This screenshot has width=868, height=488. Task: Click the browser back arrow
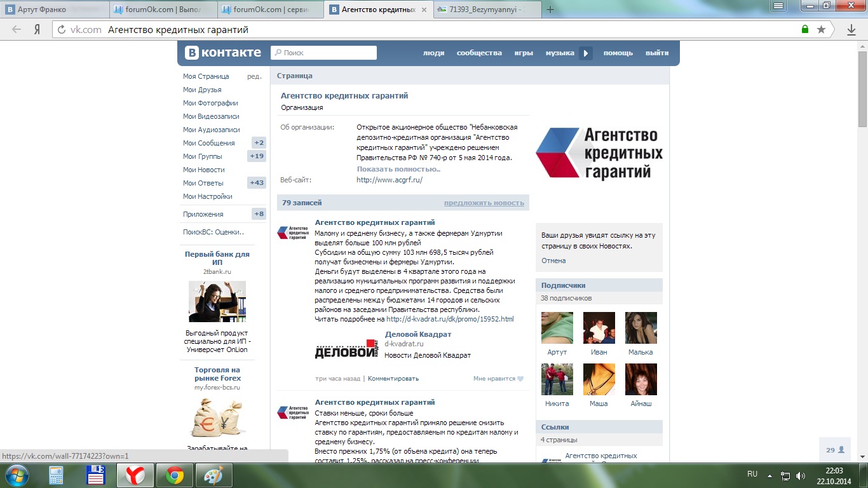[x=17, y=29]
